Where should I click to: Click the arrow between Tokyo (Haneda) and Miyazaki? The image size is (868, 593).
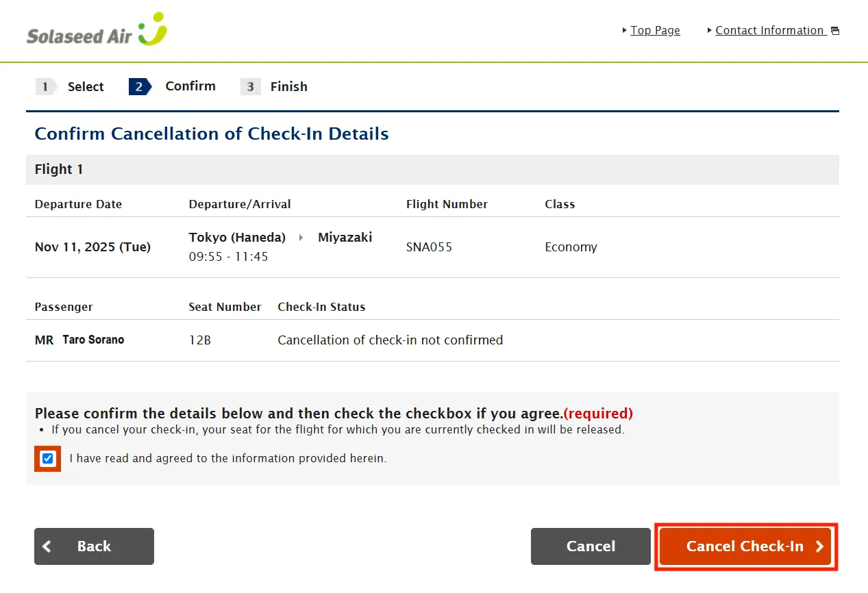[301, 238]
